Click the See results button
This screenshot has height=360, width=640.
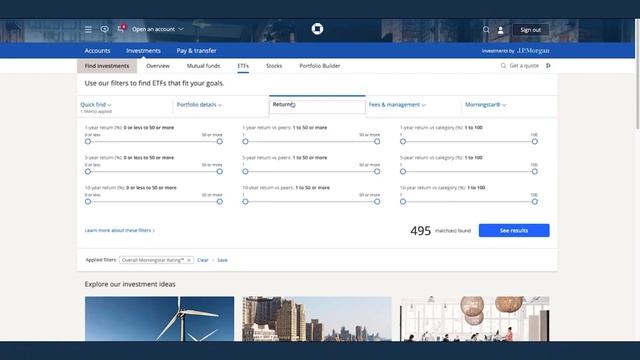pos(514,231)
